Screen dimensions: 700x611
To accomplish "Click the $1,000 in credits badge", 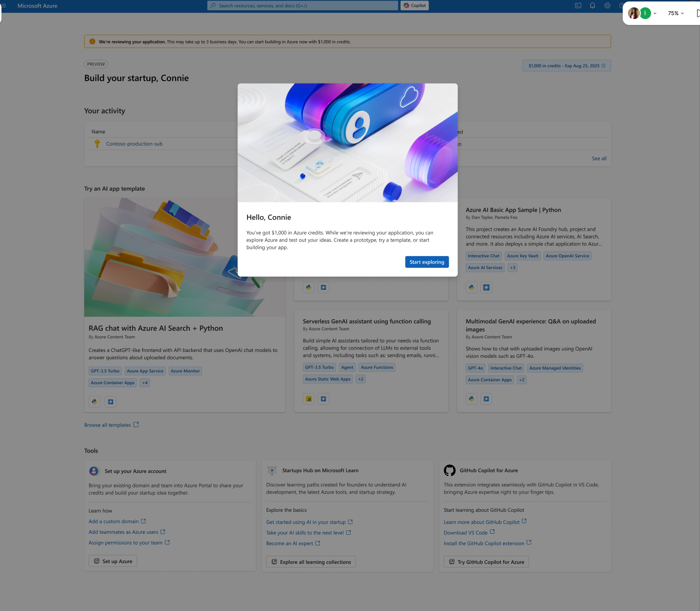I will (x=566, y=66).
